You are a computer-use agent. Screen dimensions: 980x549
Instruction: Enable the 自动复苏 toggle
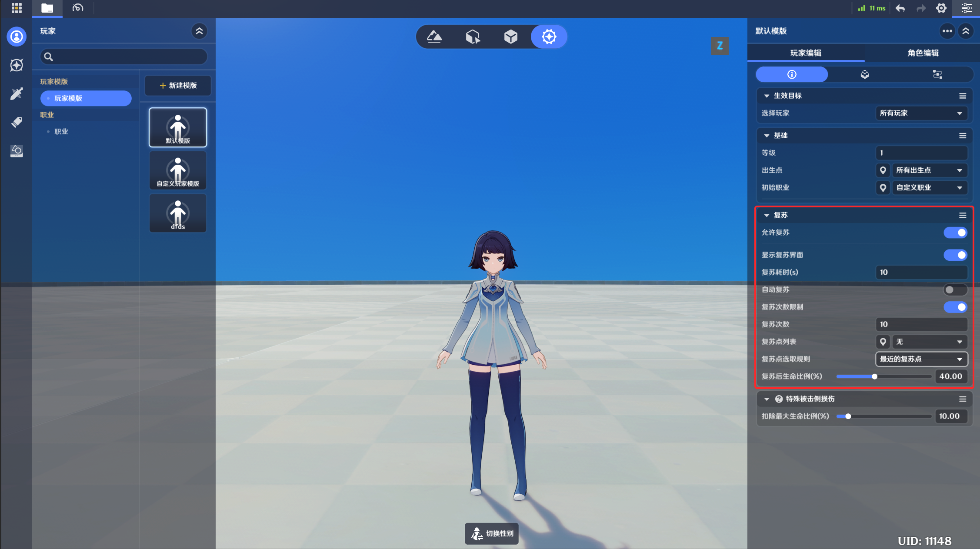pyautogui.click(x=955, y=289)
